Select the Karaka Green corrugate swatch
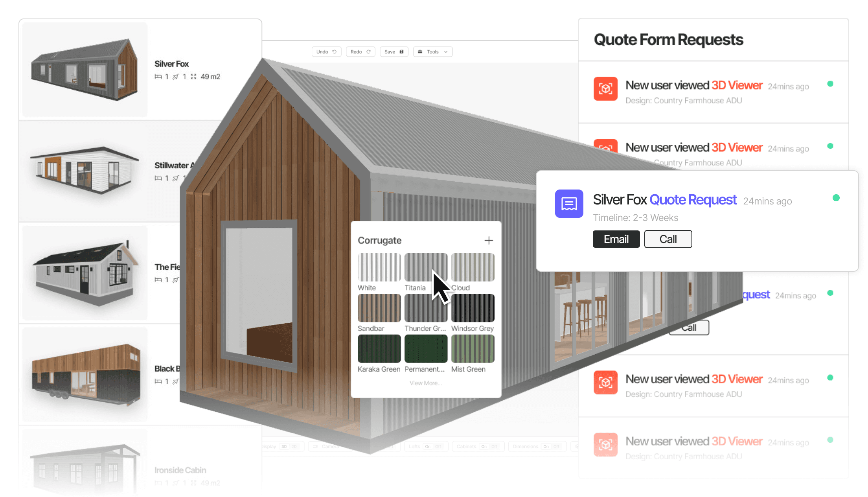The height and width of the screenshot is (497, 868). point(379,348)
